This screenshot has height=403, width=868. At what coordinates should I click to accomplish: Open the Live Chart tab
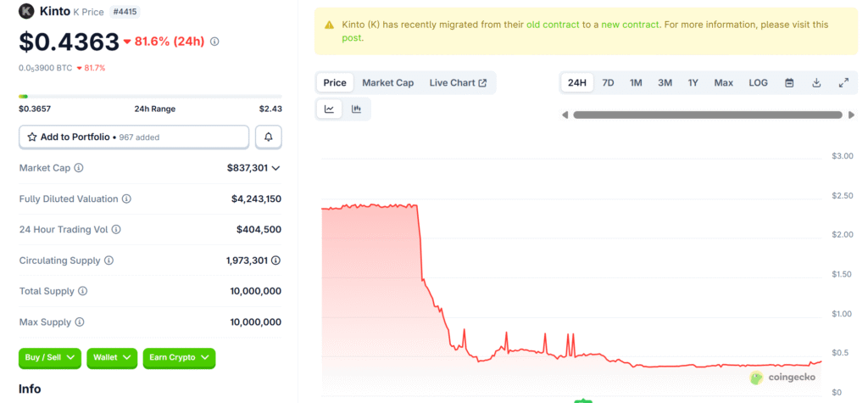pyautogui.click(x=458, y=82)
